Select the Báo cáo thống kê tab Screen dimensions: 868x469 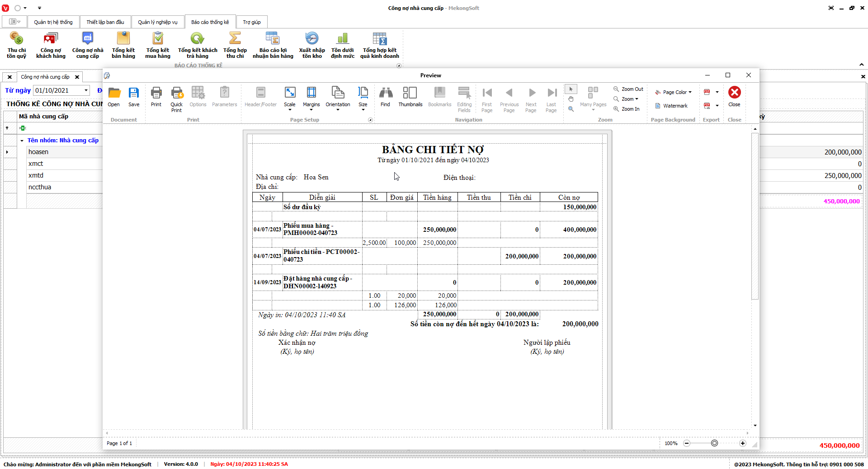210,22
